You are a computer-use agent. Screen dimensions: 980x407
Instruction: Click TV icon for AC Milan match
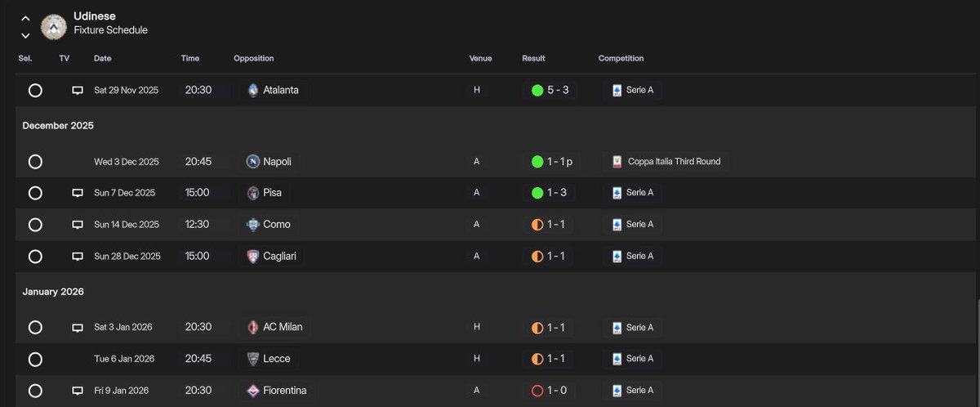point(78,328)
